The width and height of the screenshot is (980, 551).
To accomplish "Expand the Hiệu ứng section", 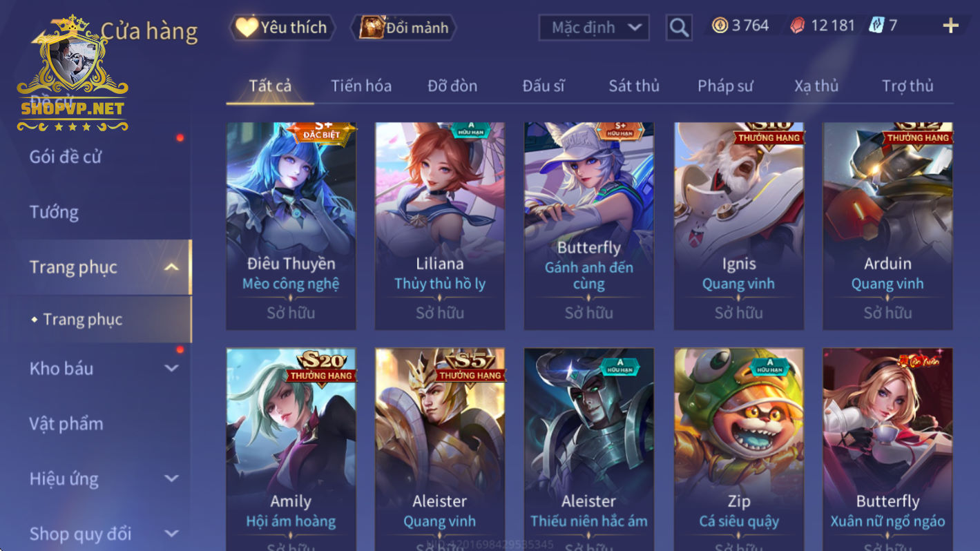I will tap(171, 478).
